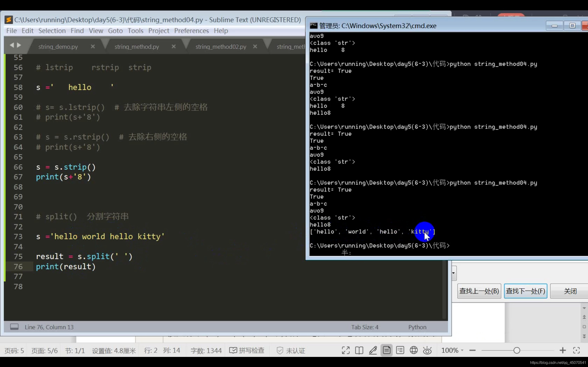
Task: Select page layout view icon
Action: coord(386,350)
